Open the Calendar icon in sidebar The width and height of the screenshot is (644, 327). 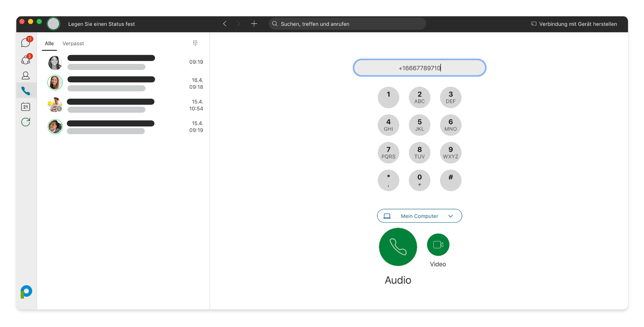pyautogui.click(x=26, y=107)
